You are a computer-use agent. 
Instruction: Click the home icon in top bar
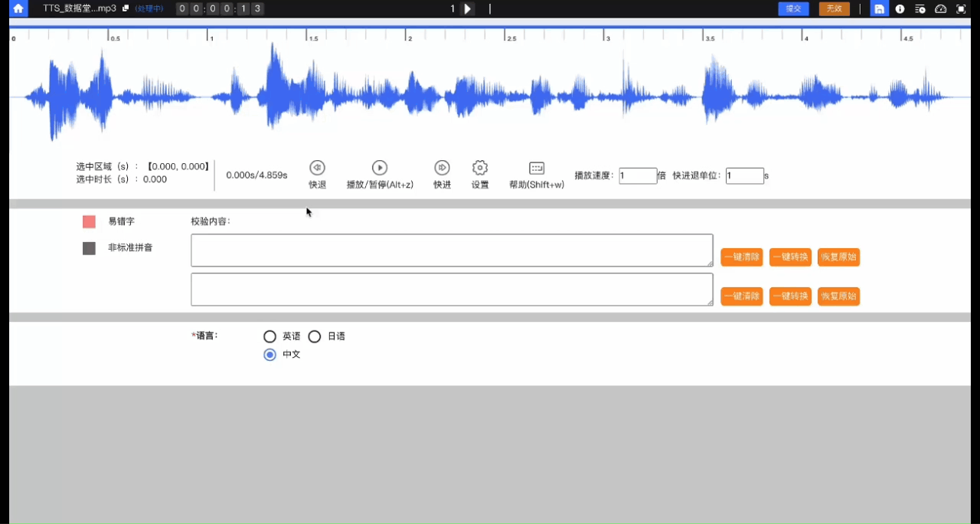click(x=18, y=9)
